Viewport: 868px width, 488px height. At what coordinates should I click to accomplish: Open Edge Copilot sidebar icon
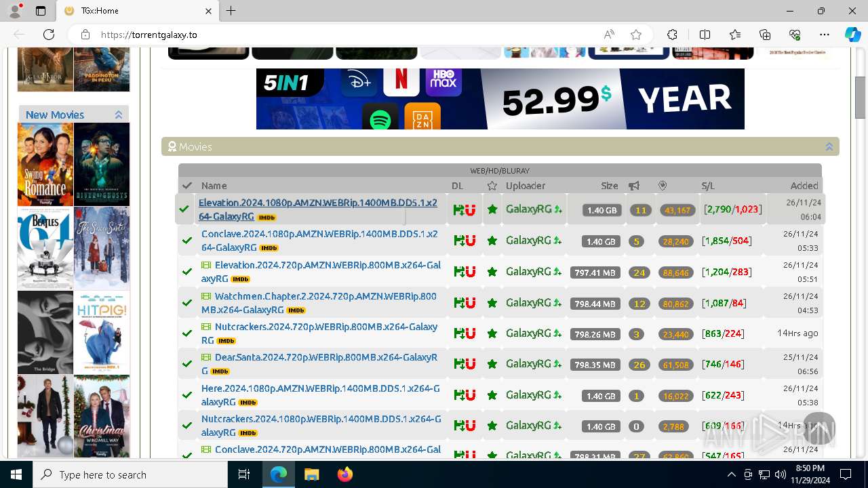[x=852, y=35]
